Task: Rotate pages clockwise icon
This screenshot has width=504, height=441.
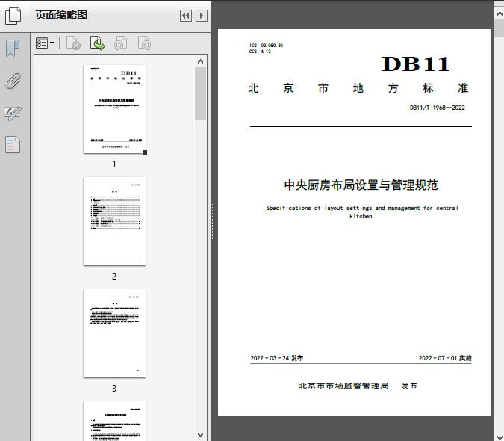Action: (144, 43)
